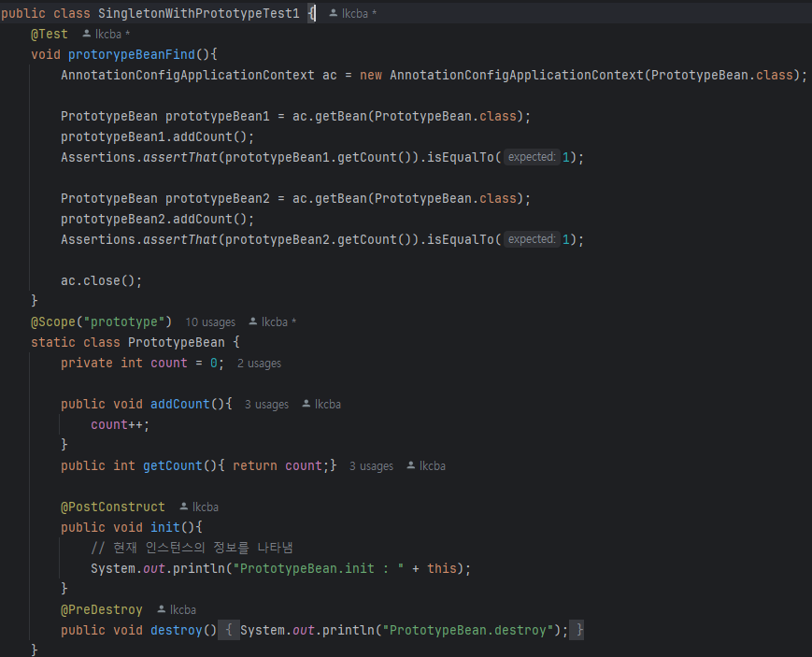This screenshot has height=657, width=812.
Task: Click prototypeBean2.addCount() call
Action: 157,220
